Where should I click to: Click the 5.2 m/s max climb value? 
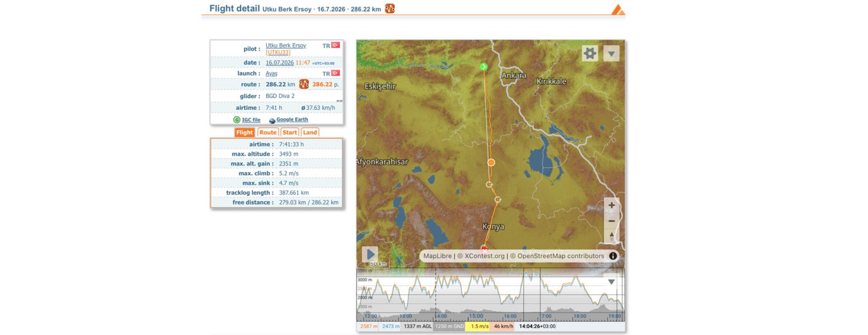click(x=288, y=173)
